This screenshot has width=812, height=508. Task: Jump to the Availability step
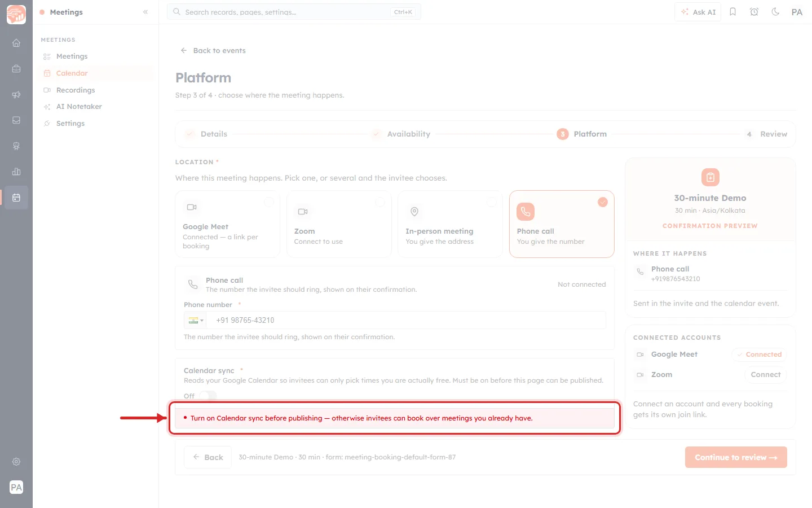tap(401, 134)
